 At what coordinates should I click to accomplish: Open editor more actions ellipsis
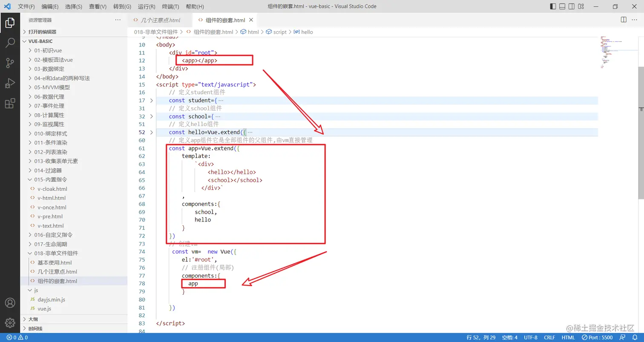(635, 20)
